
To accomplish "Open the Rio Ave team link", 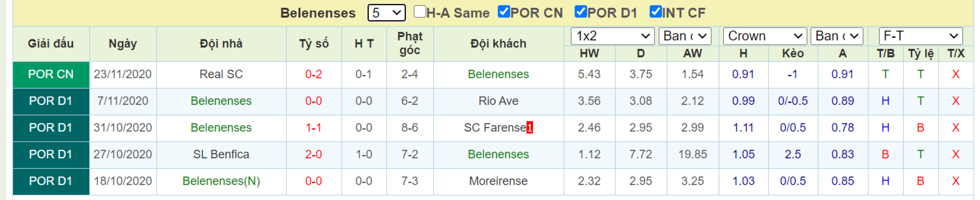I will 498,101.
